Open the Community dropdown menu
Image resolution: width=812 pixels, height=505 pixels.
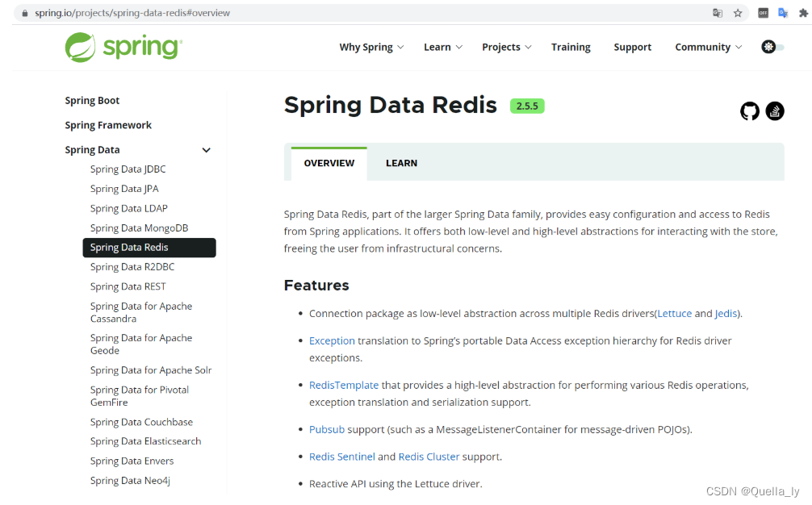pyautogui.click(x=709, y=47)
